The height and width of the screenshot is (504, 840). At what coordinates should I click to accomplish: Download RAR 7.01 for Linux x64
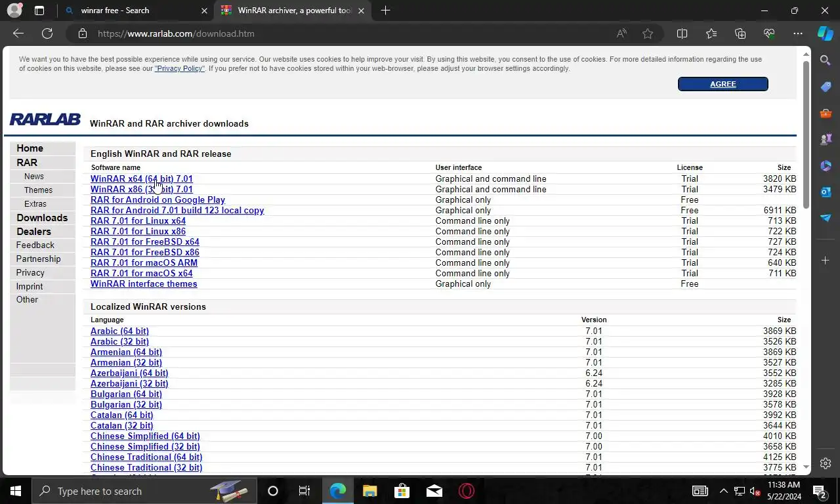[138, 220]
